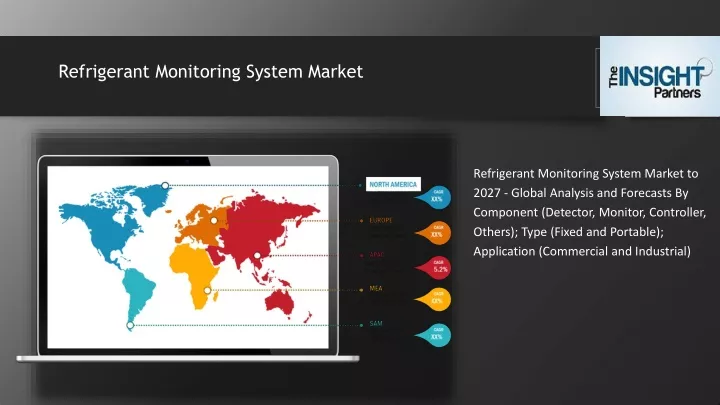The image size is (720, 405).
Task: Click the Africa map marker dot
Action: [x=208, y=290]
